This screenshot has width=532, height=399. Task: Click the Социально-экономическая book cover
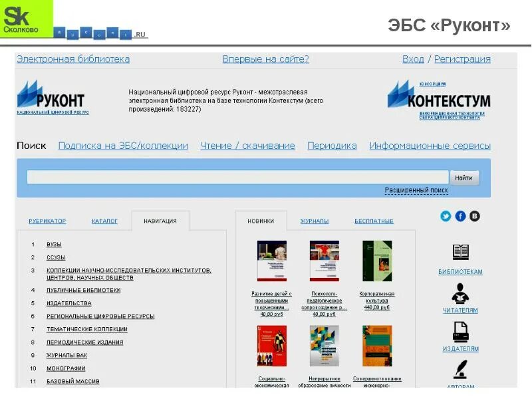[x=272, y=346]
